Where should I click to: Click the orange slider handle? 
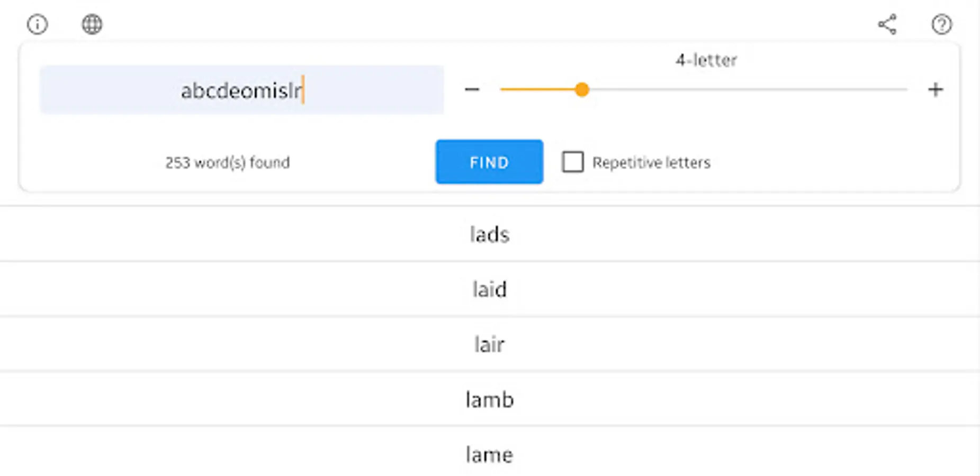(x=582, y=89)
